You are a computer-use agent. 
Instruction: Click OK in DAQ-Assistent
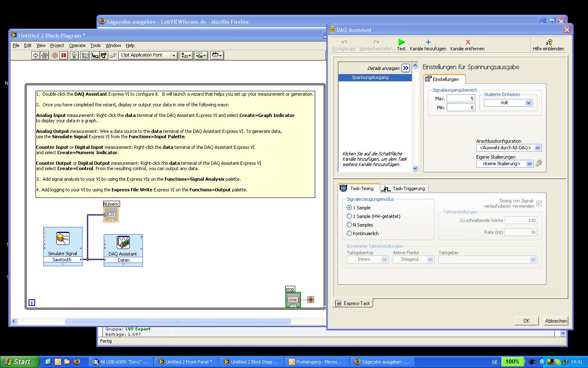tap(526, 321)
